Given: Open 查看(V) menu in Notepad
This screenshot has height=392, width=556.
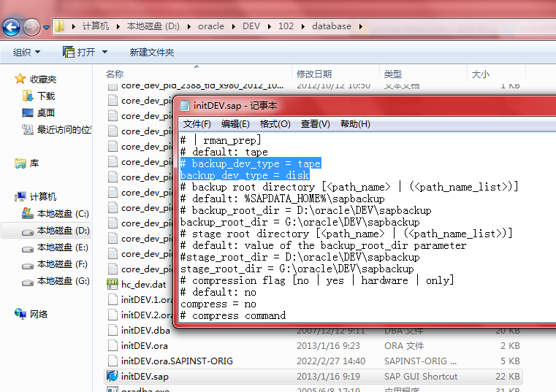Looking at the screenshot, I should point(315,124).
